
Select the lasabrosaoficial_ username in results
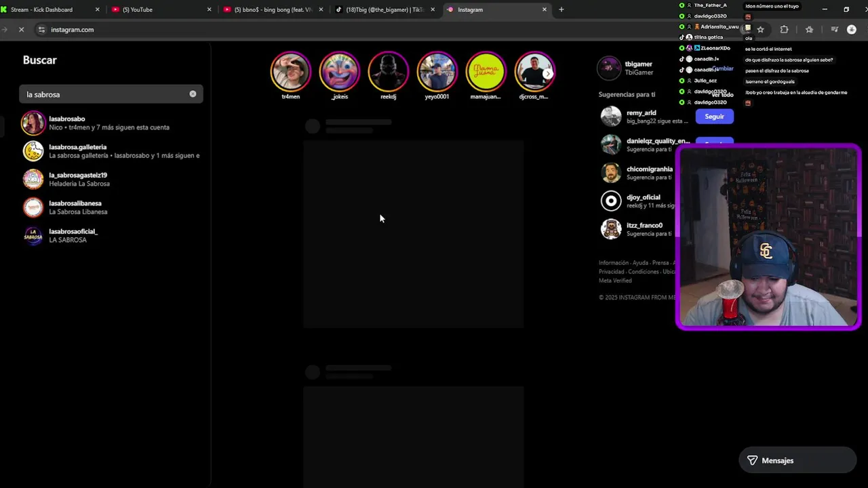pos(73,232)
